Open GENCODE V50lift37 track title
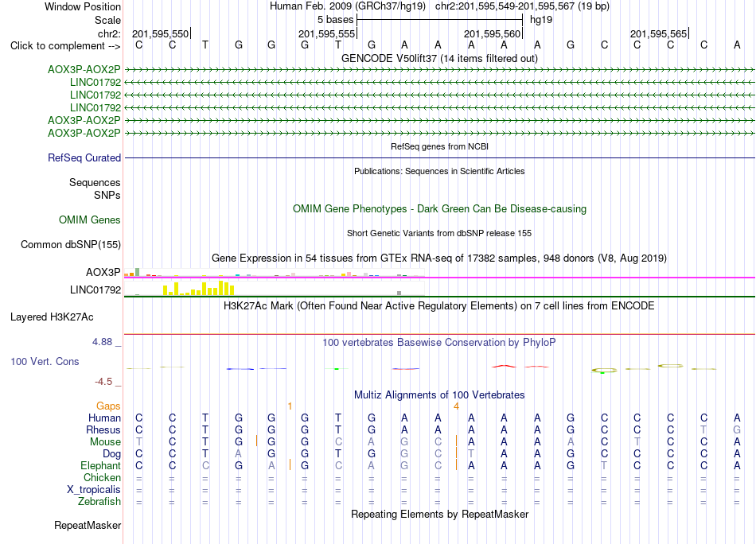Image resolution: width=756 pixels, height=544 pixels. coord(439,58)
